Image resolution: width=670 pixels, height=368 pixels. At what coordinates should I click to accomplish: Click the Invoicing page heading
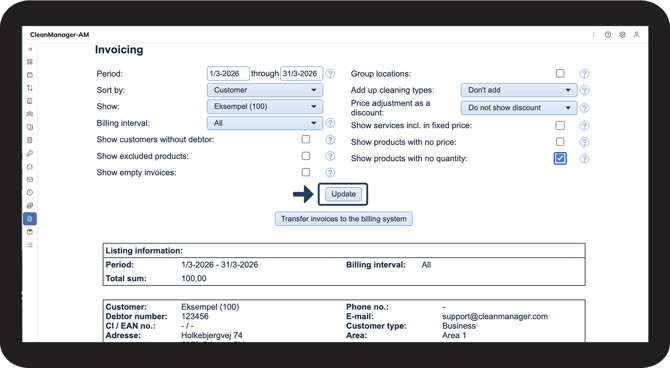coord(119,50)
